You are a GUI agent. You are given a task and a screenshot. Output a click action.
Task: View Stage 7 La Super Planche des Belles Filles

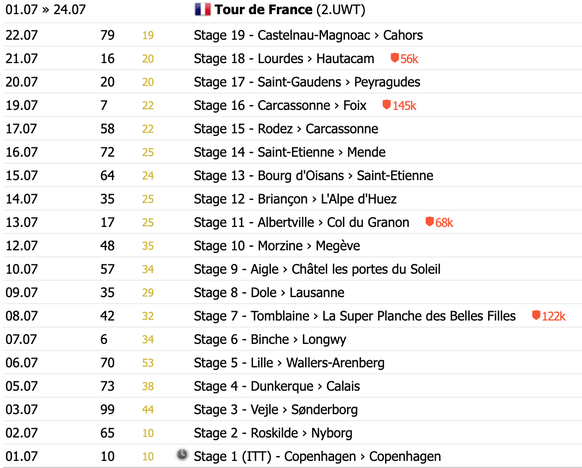point(354,316)
